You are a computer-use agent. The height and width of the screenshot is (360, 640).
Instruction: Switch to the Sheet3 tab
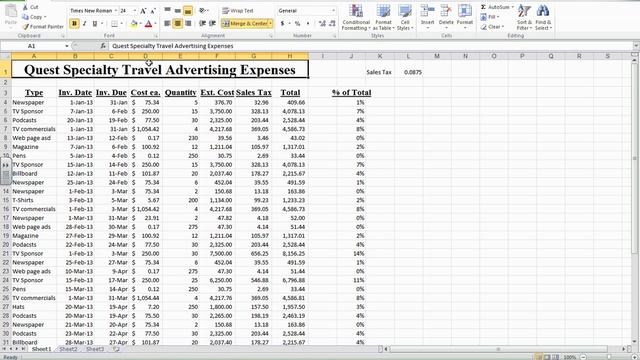[x=95, y=349]
